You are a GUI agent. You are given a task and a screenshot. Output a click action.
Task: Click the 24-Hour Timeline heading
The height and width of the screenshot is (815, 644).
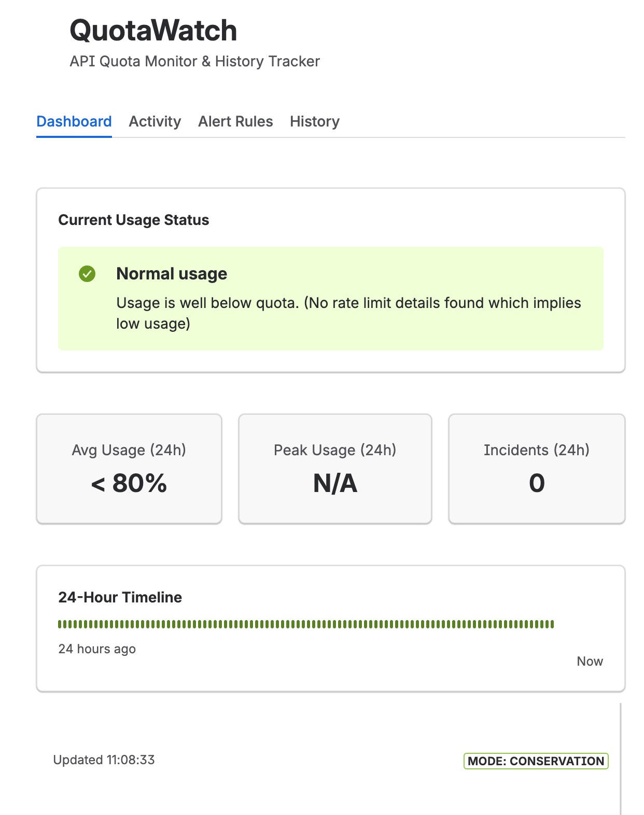coord(120,597)
